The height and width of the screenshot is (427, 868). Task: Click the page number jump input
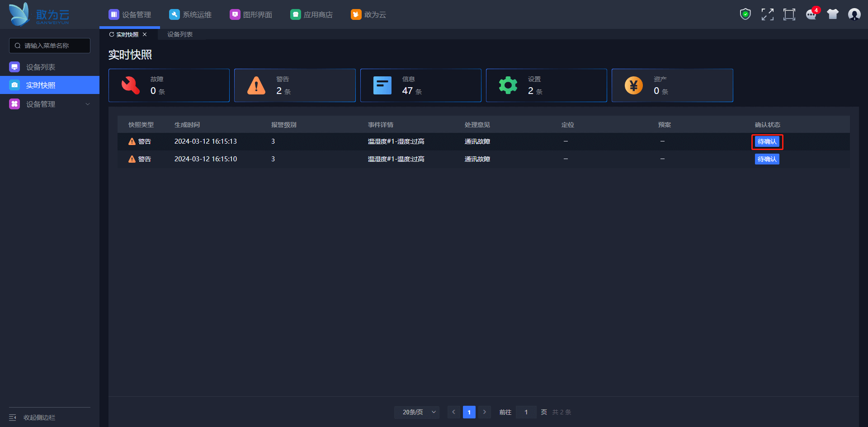[526, 412]
